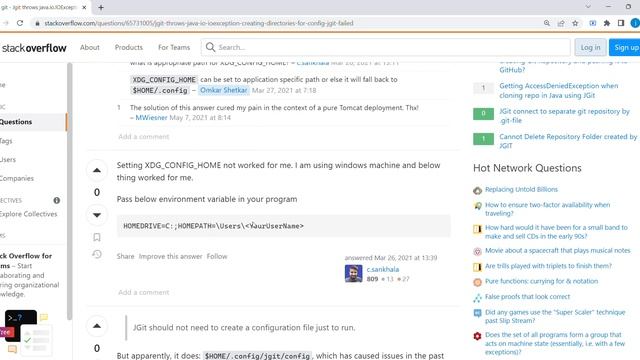
Task: Click the Log in button
Action: 590,47
